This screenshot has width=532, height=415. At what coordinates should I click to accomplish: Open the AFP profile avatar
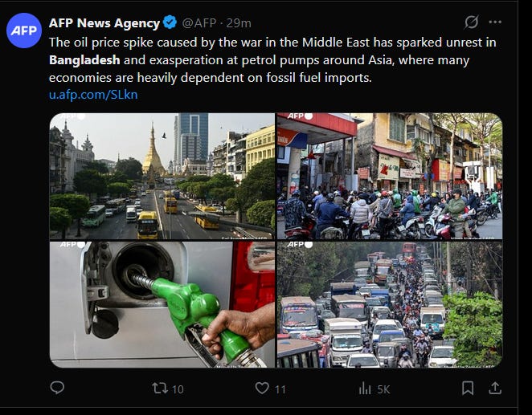click(x=24, y=31)
